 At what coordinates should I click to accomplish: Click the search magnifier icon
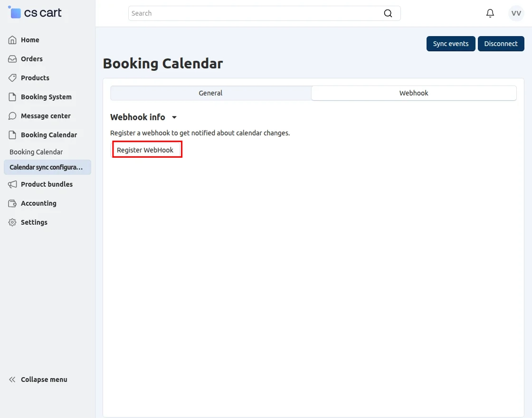[x=388, y=13]
